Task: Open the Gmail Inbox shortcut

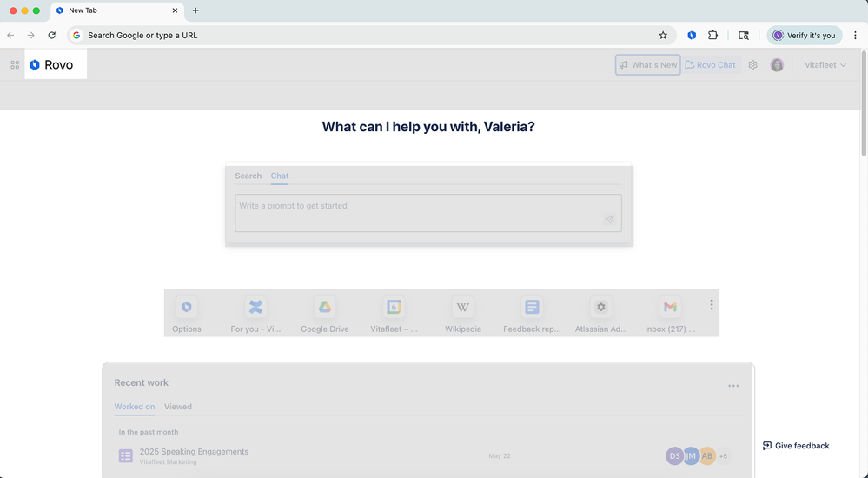Action: tap(670, 315)
